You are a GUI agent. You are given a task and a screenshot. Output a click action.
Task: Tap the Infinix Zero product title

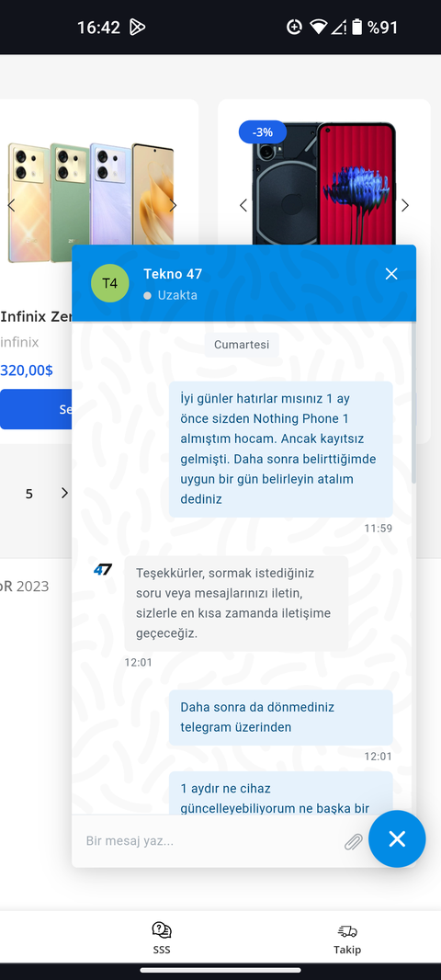pyautogui.click(x=36, y=316)
